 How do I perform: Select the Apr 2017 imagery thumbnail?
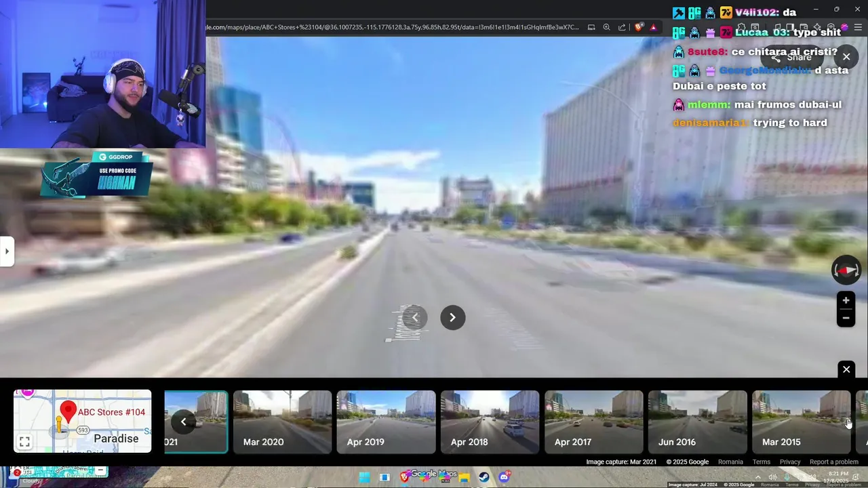(x=594, y=422)
